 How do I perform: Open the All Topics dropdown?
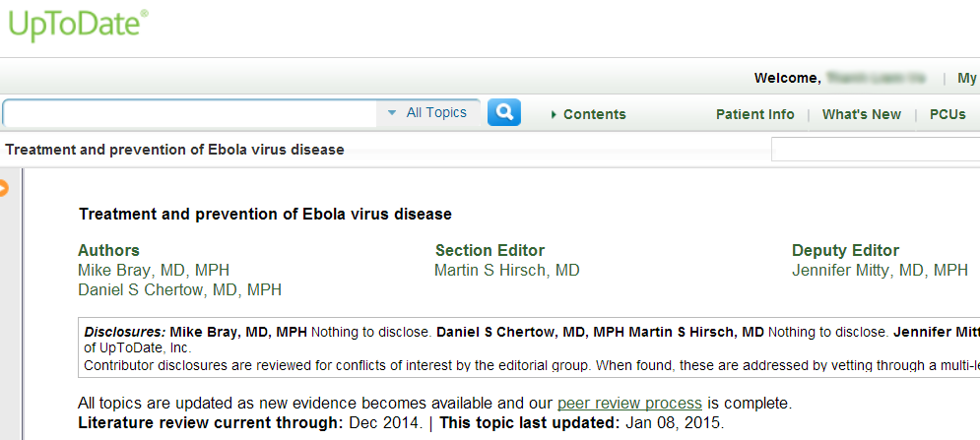coord(428,112)
